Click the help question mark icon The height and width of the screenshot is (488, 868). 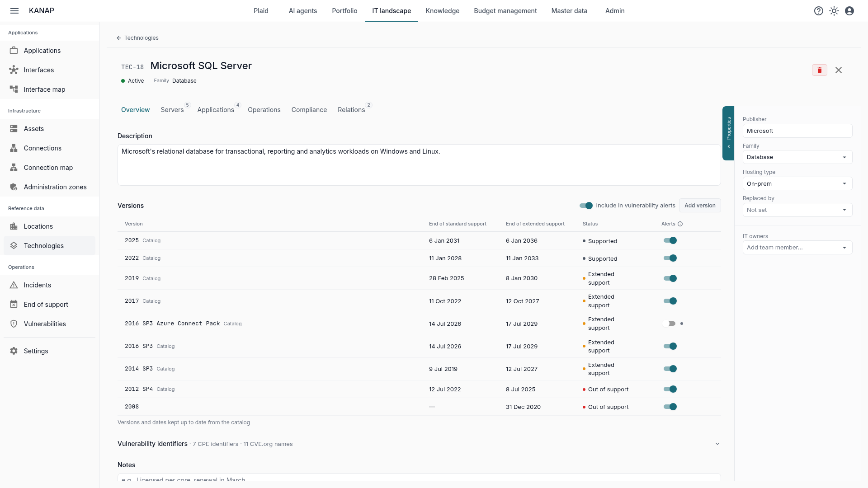point(819,11)
